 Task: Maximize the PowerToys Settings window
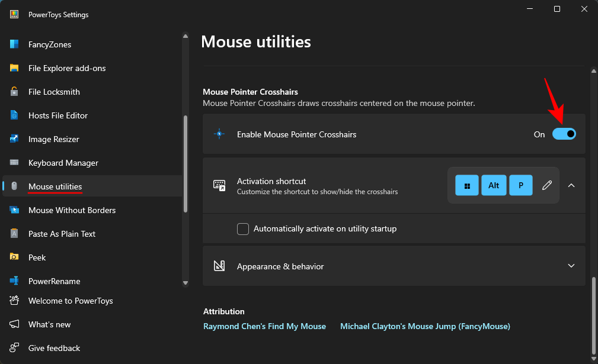557,9
